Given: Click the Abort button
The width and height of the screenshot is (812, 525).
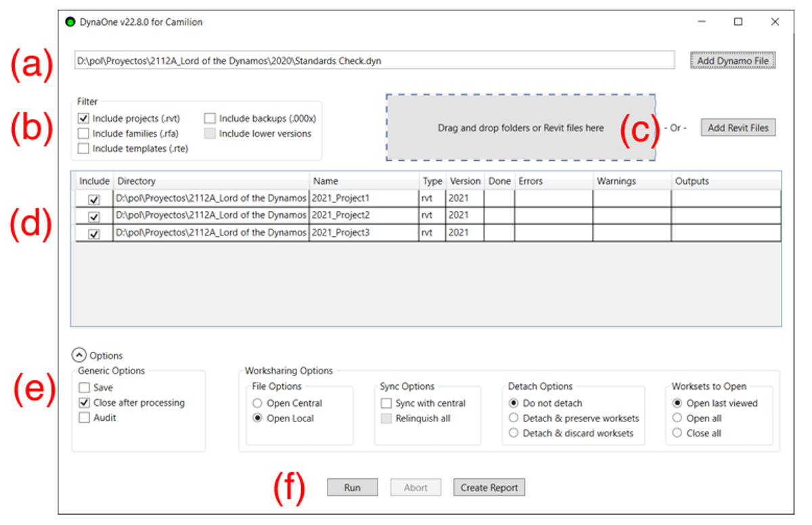Looking at the screenshot, I should pyautogui.click(x=415, y=487).
